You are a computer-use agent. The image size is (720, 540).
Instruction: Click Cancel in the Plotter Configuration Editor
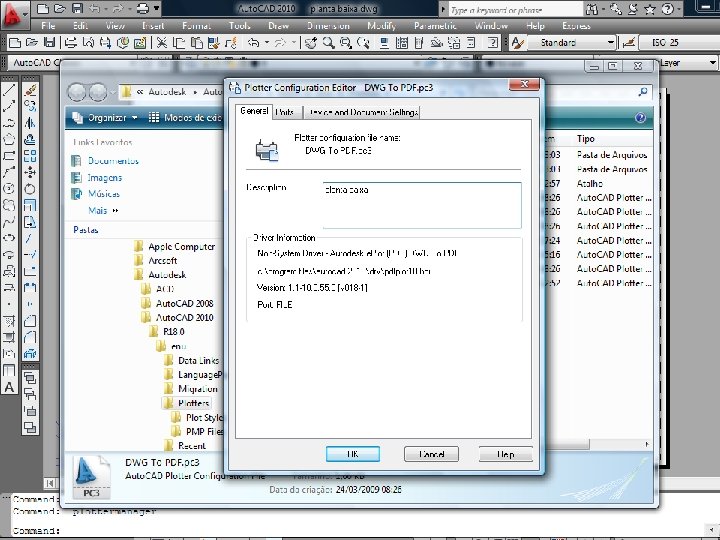[431, 454]
